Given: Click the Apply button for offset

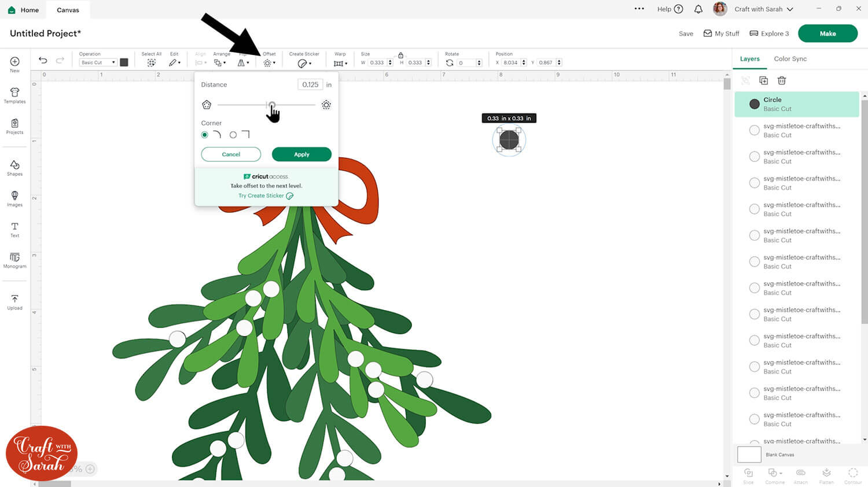Looking at the screenshot, I should point(301,154).
